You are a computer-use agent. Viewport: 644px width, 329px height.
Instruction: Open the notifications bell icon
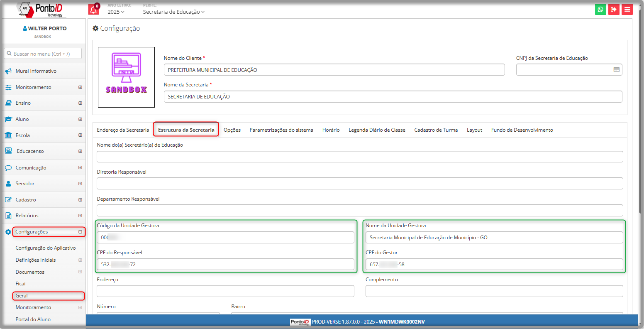coord(94,10)
